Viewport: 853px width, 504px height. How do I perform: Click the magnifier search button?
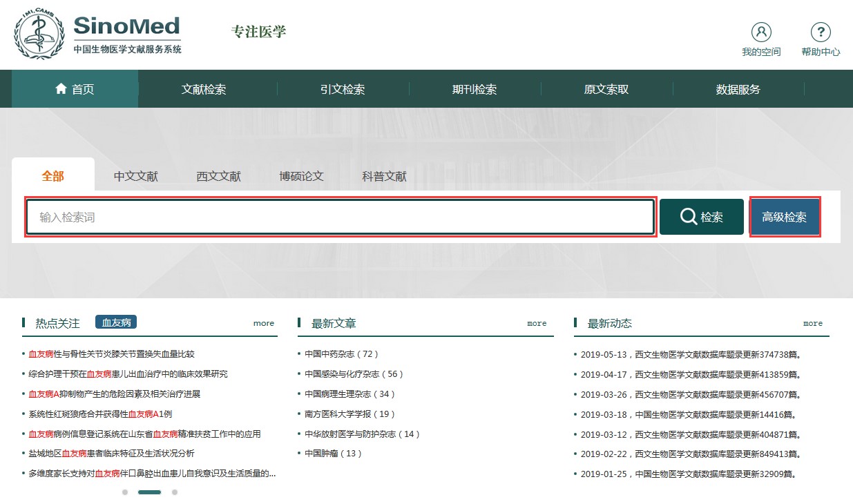point(701,217)
